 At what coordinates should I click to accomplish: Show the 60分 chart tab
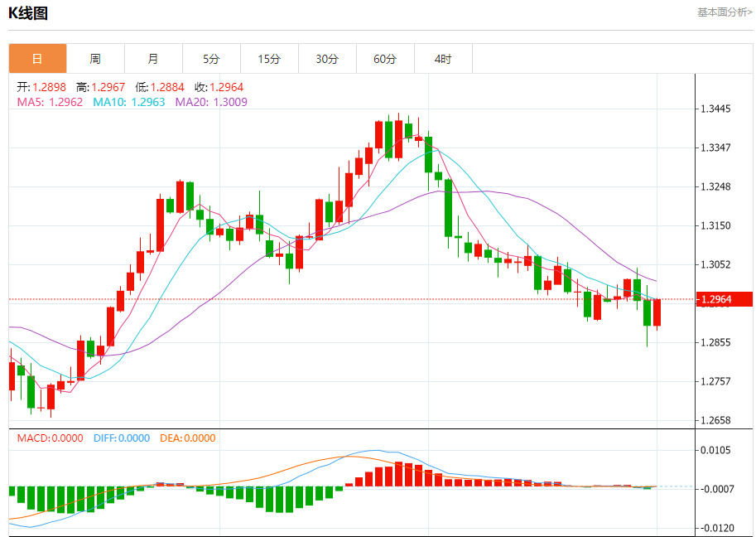pyautogui.click(x=385, y=59)
